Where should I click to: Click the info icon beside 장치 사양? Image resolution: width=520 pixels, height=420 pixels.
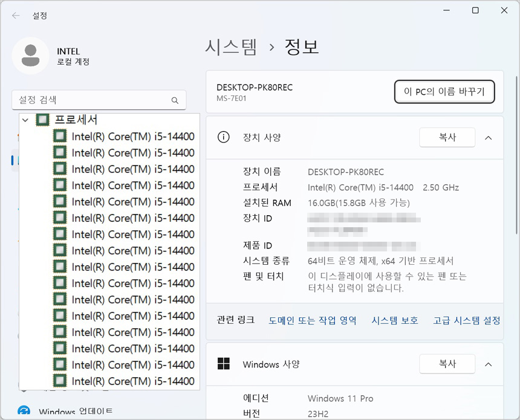coord(223,137)
